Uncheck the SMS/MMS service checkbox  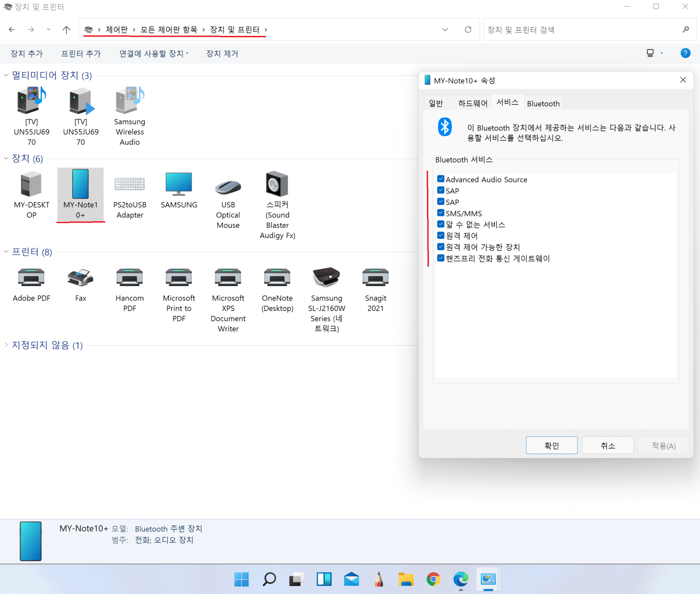click(441, 213)
